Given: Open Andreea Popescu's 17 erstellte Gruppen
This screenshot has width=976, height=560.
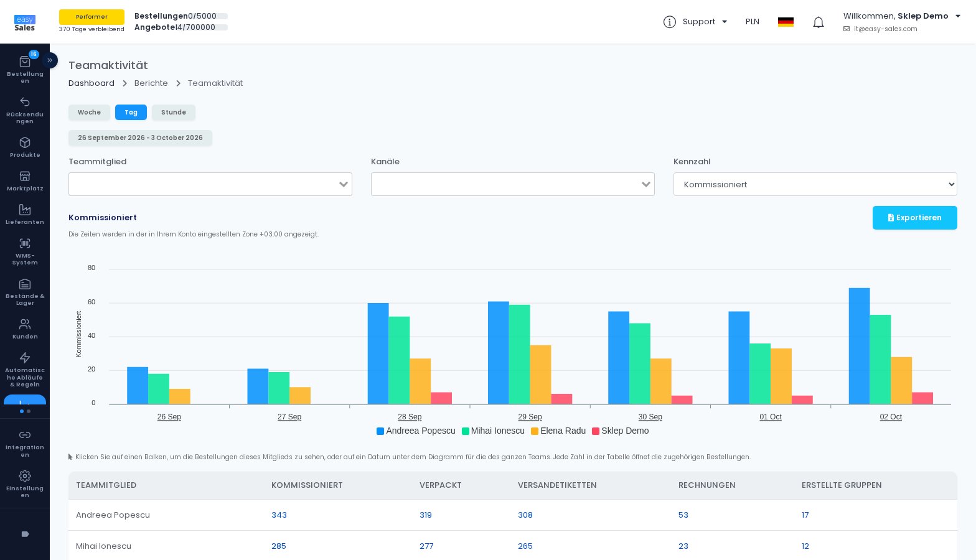Looking at the screenshot, I should click(805, 515).
